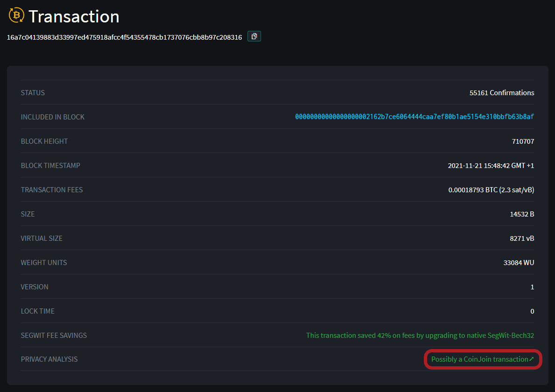Image resolution: width=555 pixels, height=392 pixels.
Task: Click the STATUS row label
Action: point(33,93)
